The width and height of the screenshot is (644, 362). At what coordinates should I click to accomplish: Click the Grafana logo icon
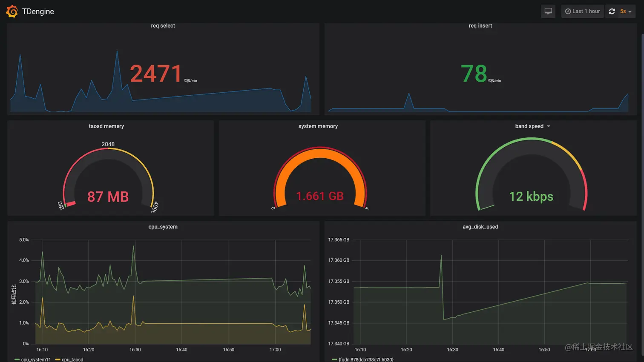12,11
